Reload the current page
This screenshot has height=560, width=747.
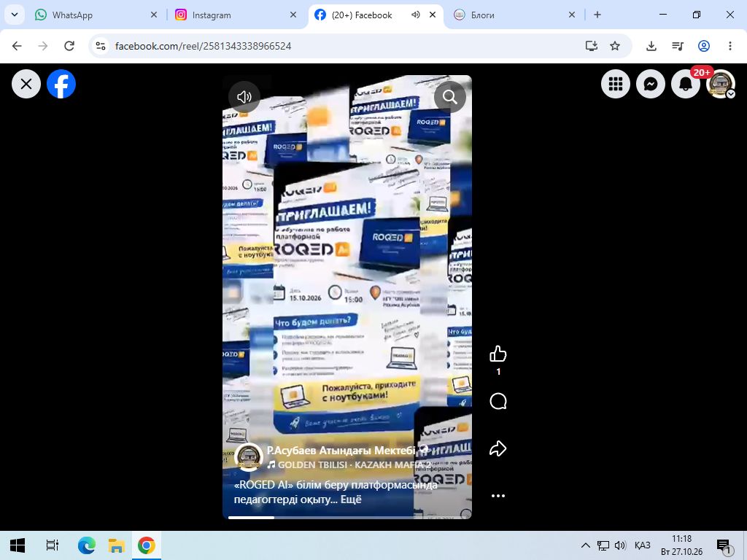[69, 46]
